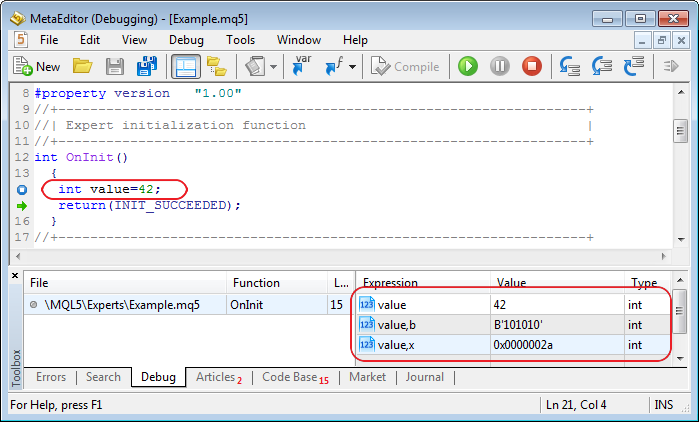This screenshot has width=699, height=422.
Task: Open the Help menu
Action: click(x=355, y=40)
